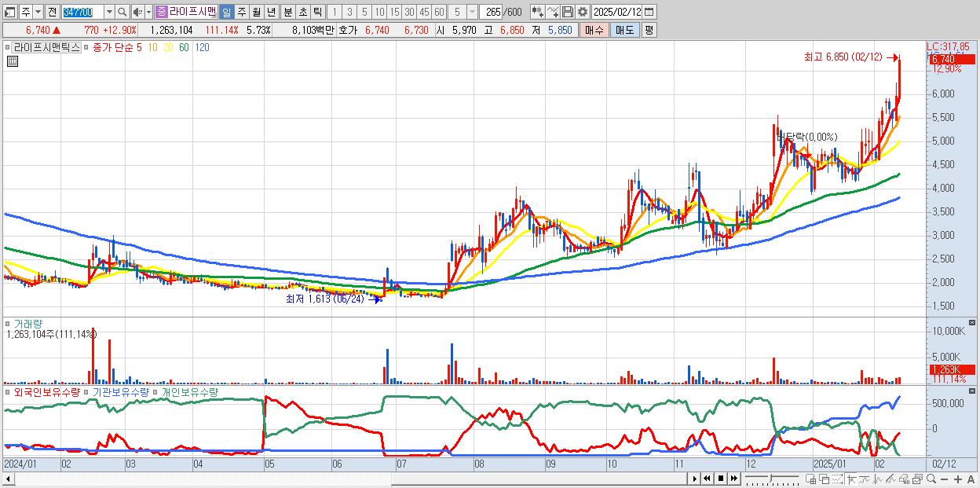The width and height of the screenshot is (980, 488).
Task: Click the stop square button
Action: (x=721, y=479)
